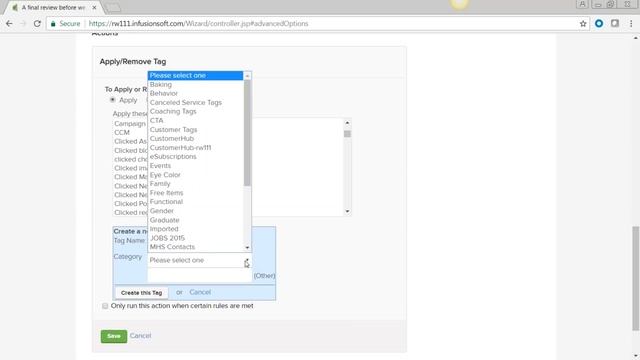Click Cancel link next to Save

(140, 336)
